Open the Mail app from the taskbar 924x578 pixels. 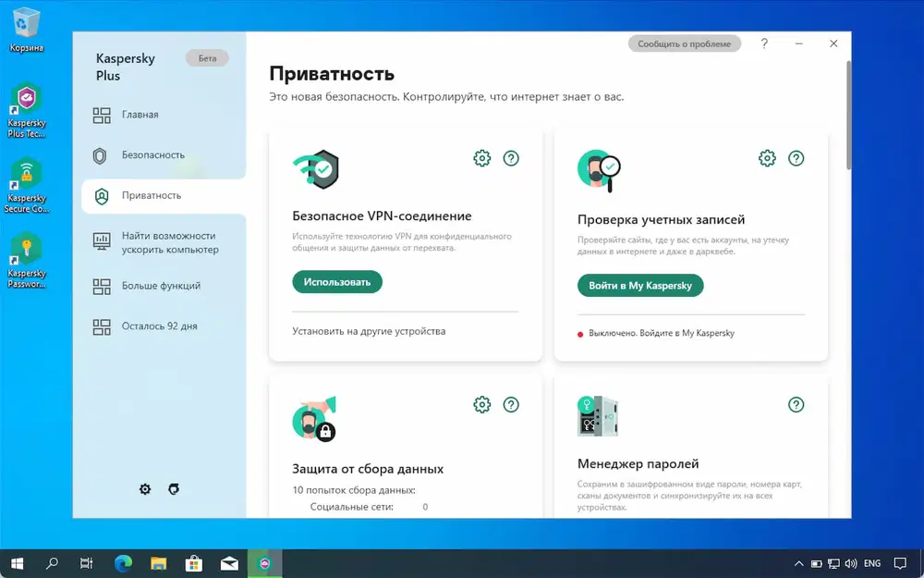pyautogui.click(x=229, y=564)
